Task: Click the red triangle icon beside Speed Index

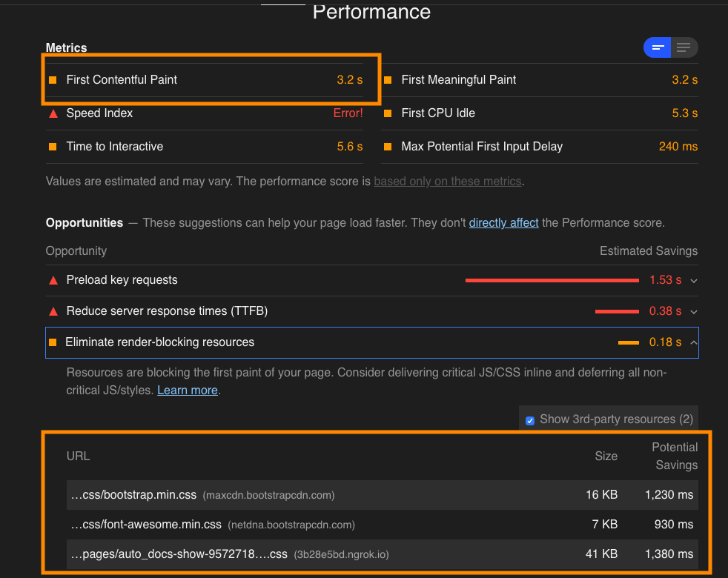Action: [x=53, y=113]
